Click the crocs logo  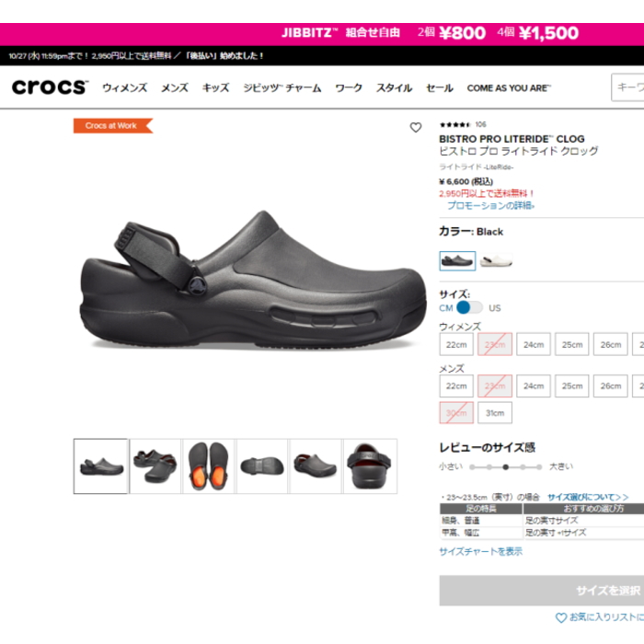[50, 87]
